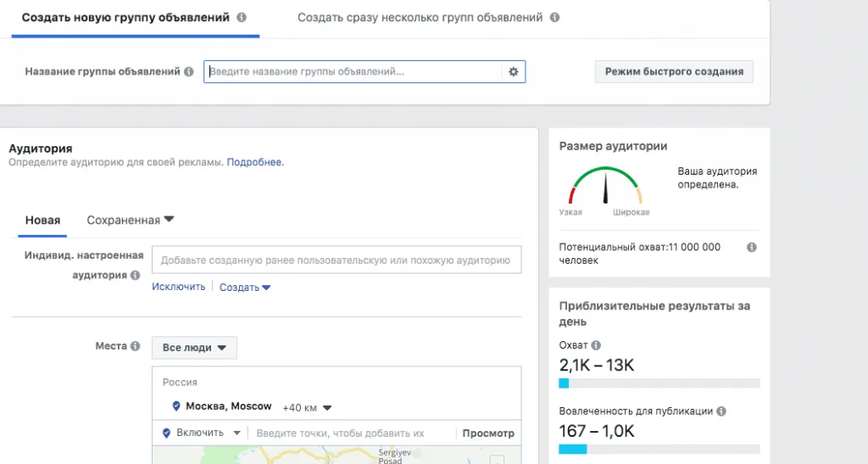Click 'Москва, Moscow' location entry
The width and height of the screenshot is (868, 464).
coord(229,406)
